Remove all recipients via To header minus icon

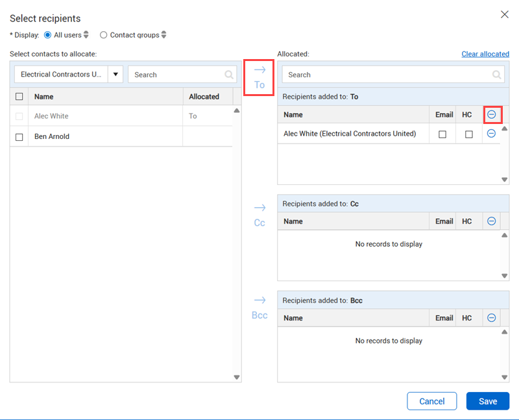coord(492,114)
